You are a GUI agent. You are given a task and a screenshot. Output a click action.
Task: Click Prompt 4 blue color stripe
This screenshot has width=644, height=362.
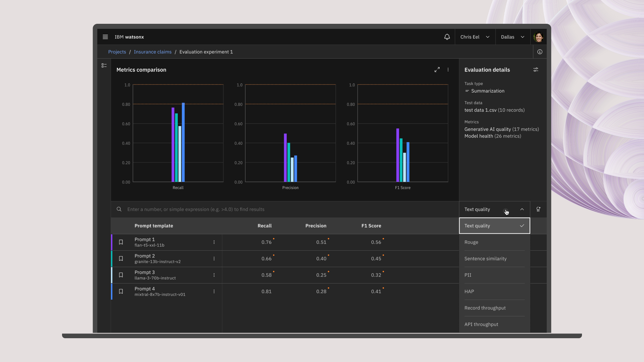click(112, 292)
